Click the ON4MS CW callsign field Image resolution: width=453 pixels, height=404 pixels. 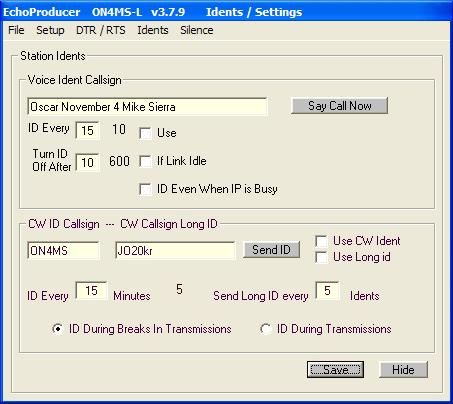pyautogui.click(x=63, y=250)
